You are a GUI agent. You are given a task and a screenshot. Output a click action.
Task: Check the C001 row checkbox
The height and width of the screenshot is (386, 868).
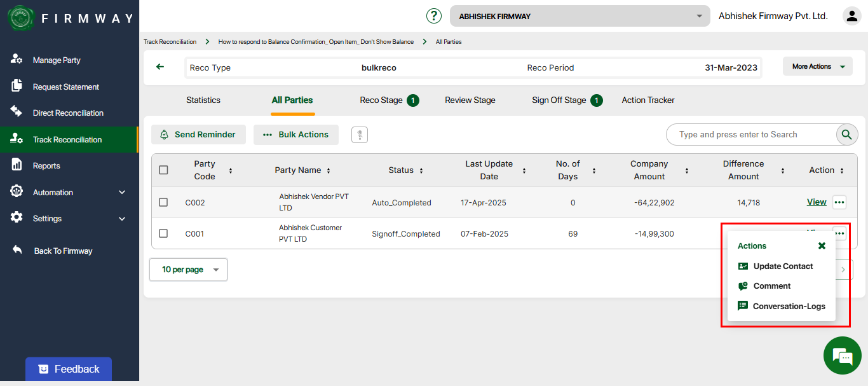pos(163,233)
